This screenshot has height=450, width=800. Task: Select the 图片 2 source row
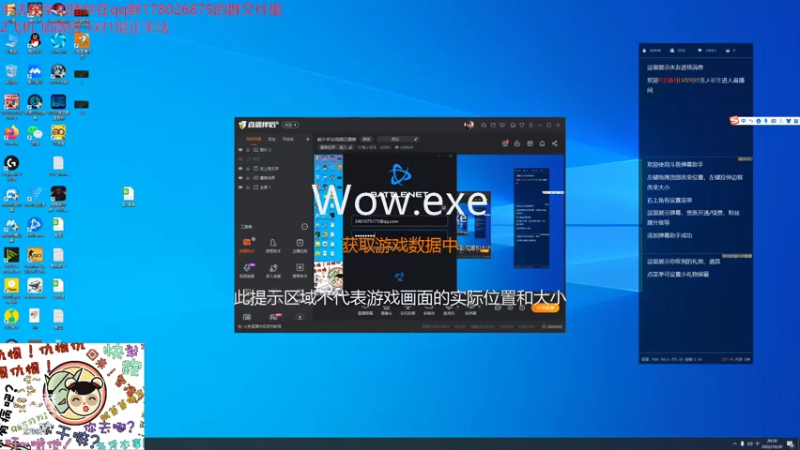273,149
